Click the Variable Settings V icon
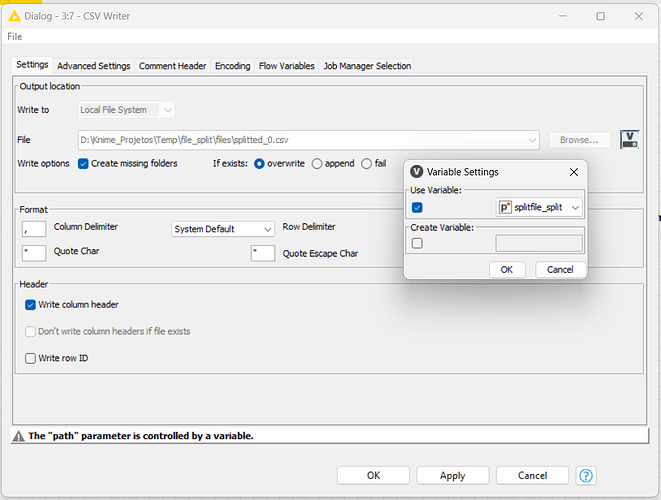 pos(416,172)
